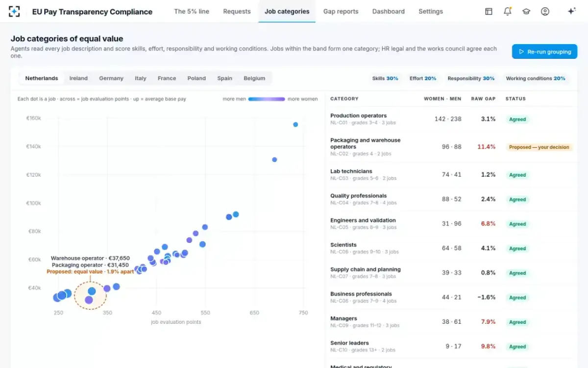
Task: Open the user profile icon
Action: [545, 11]
